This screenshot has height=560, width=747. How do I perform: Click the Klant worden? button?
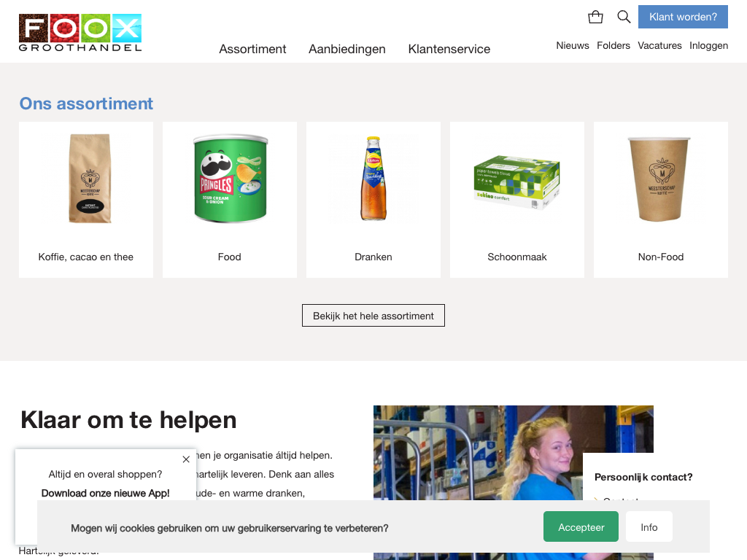[x=683, y=17]
